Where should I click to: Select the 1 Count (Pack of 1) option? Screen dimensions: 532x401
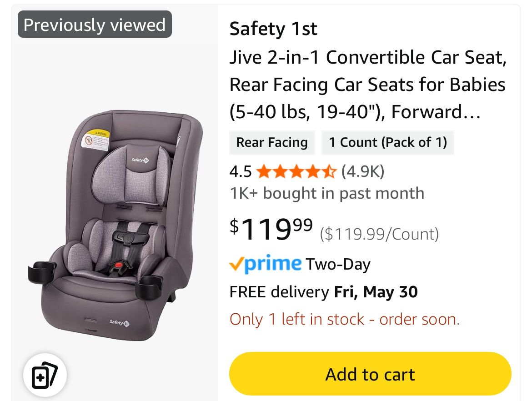[387, 142]
